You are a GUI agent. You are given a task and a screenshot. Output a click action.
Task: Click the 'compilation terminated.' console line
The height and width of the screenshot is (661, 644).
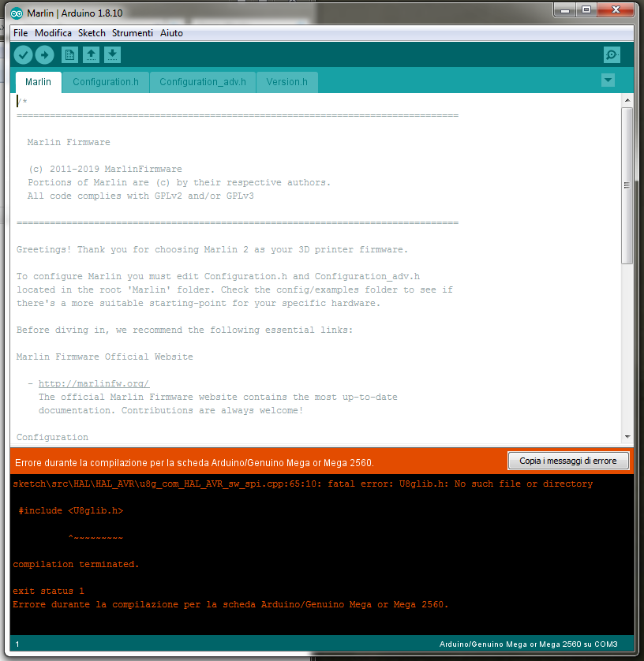coord(76,565)
